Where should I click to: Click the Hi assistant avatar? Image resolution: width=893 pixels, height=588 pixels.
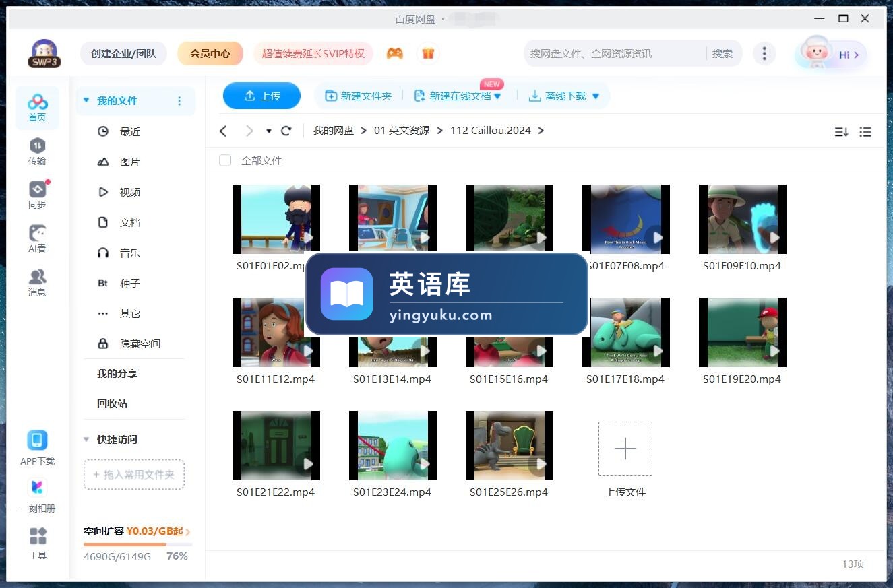point(830,54)
